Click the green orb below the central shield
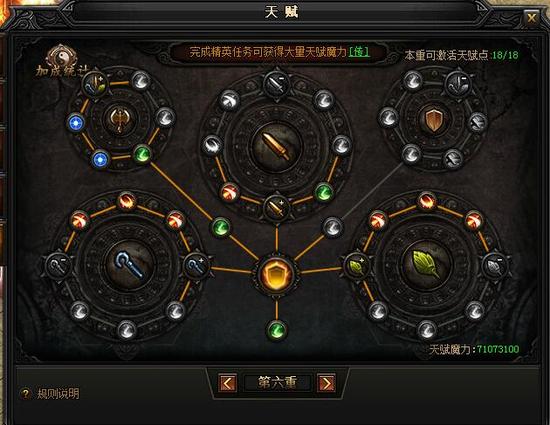Viewport: 550px width, 425px height. pyautogui.click(x=277, y=330)
